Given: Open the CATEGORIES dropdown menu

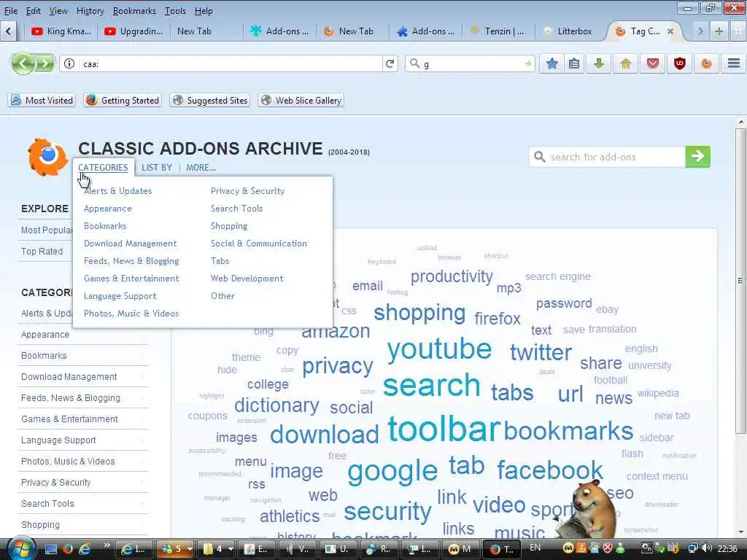Looking at the screenshot, I should click(x=103, y=168).
